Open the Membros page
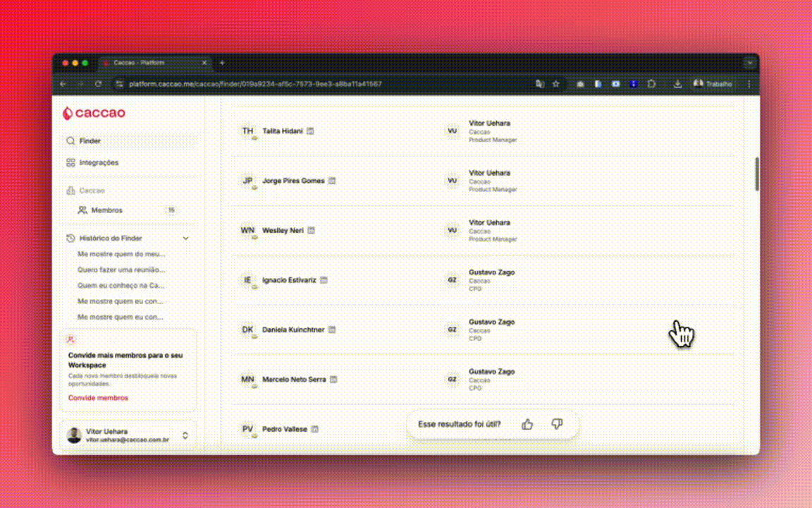The width and height of the screenshot is (812, 508). click(x=106, y=210)
